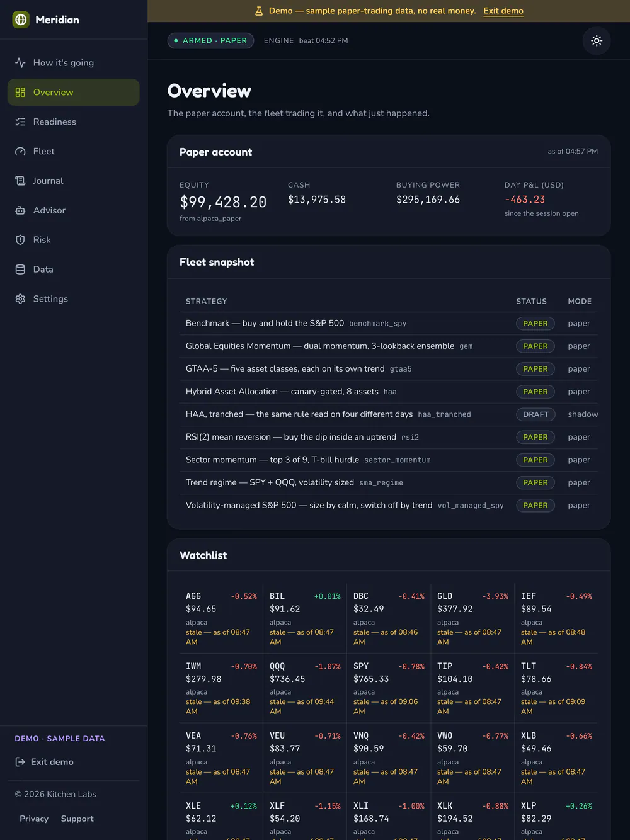Go to the Data section

73,270
